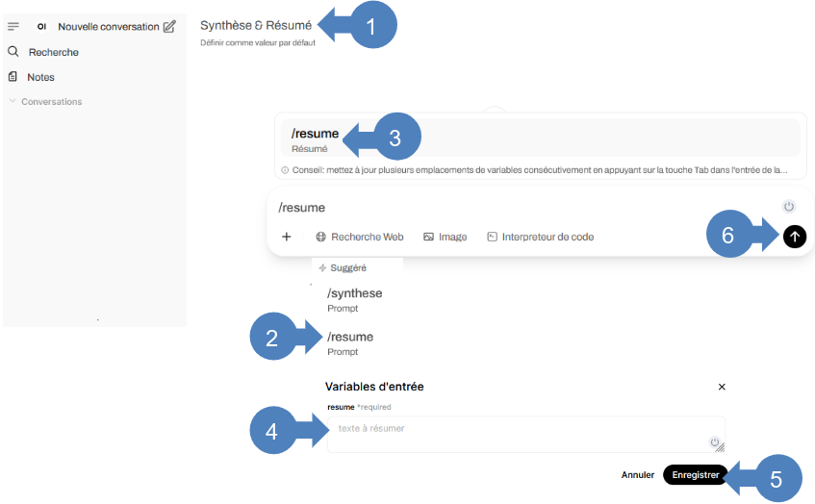The image size is (815, 504).
Task: Choose the /resume Prompt suggestion
Action: pos(351,343)
